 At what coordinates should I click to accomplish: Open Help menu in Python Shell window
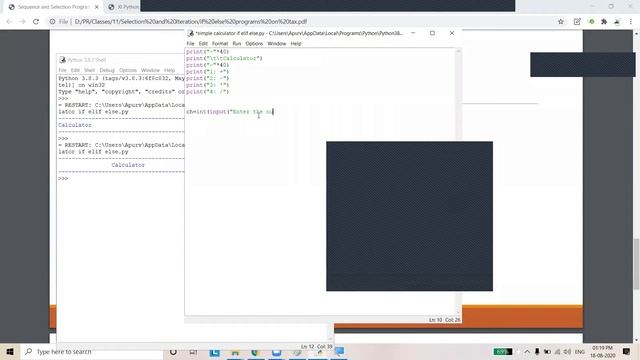(x=169, y=70)
